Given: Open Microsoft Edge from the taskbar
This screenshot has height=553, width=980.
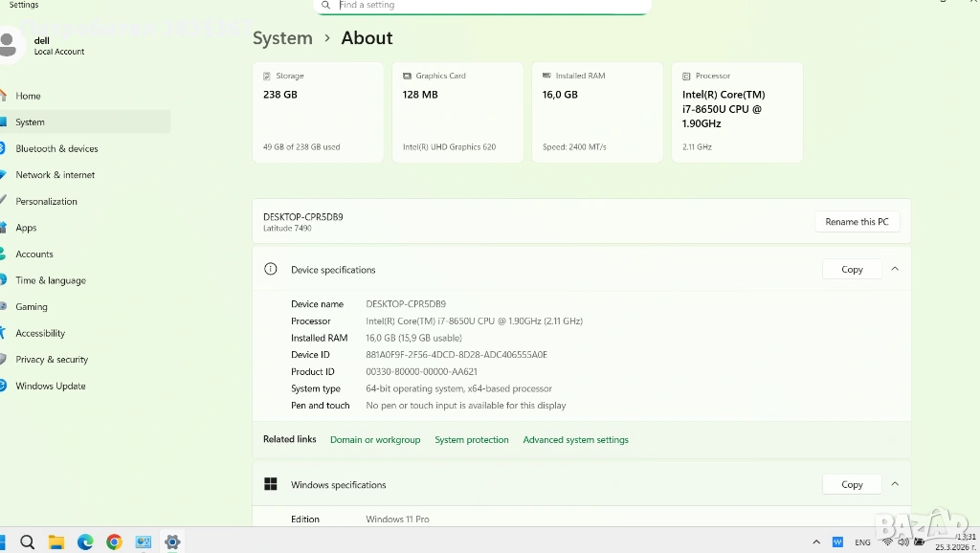Looking at the screenshot, I should (85, 542).
